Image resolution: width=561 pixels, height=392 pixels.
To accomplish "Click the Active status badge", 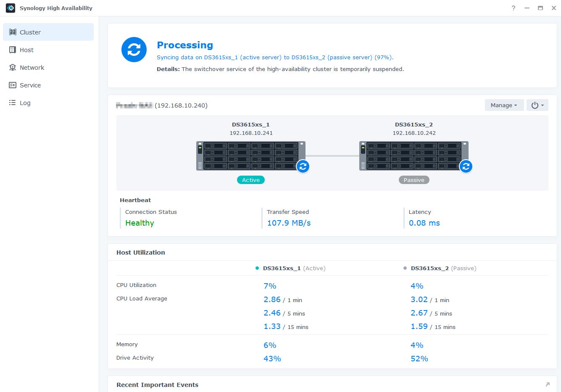I will [x=251, y=180].
